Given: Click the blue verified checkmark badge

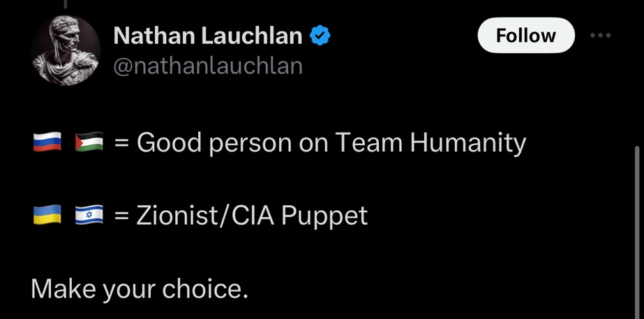Looking at the screenshot, I should [320, 35].
